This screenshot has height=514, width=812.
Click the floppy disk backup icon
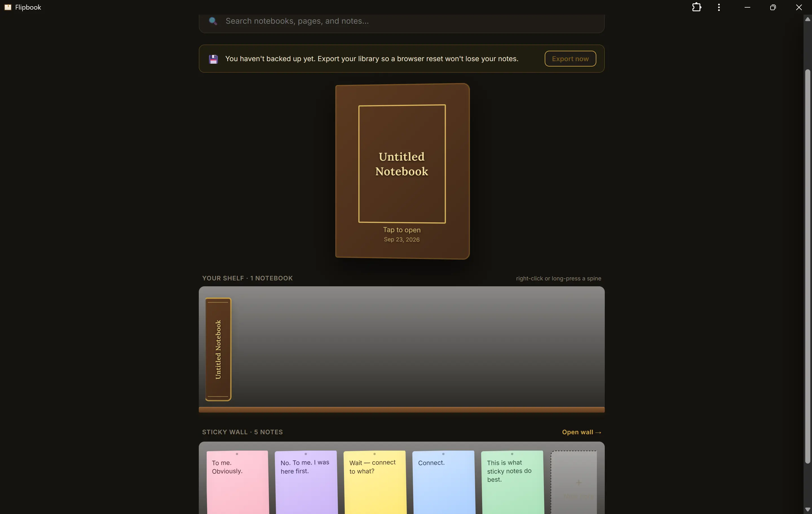pyautogui.click(x=213, y=59)
